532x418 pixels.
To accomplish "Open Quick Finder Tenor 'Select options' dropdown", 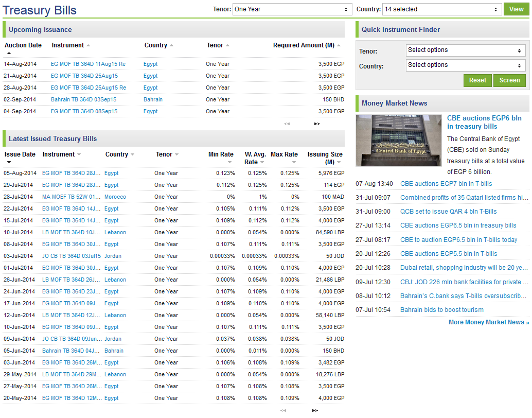I will click(466, 50).
